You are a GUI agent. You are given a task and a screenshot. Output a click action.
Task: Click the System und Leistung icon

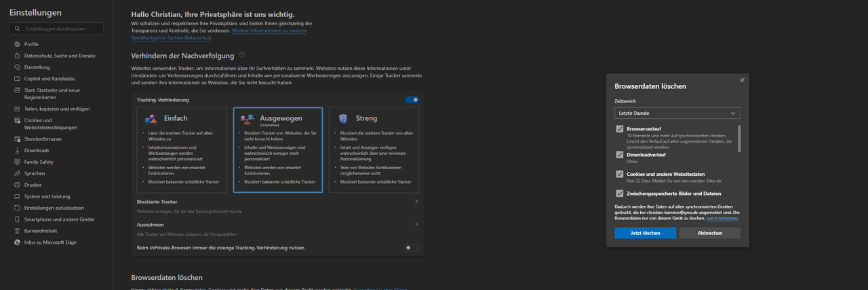click(x=18, y=196)
